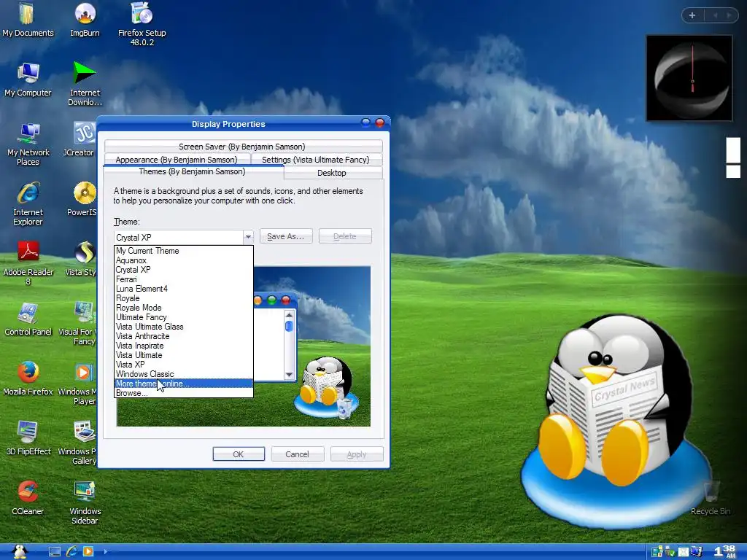Launch Internet Explorer desktop icon
This screenshot has width=747, height=560.
(28, 203)
